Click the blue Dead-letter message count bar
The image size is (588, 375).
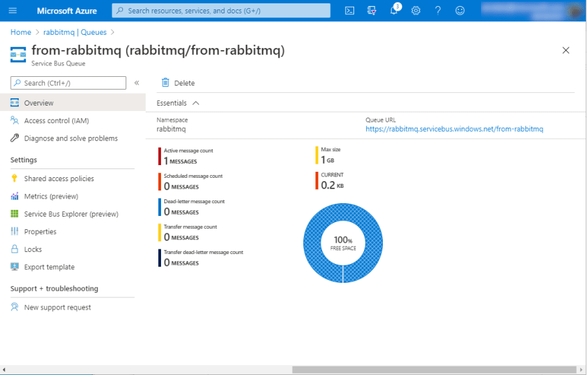160,207
